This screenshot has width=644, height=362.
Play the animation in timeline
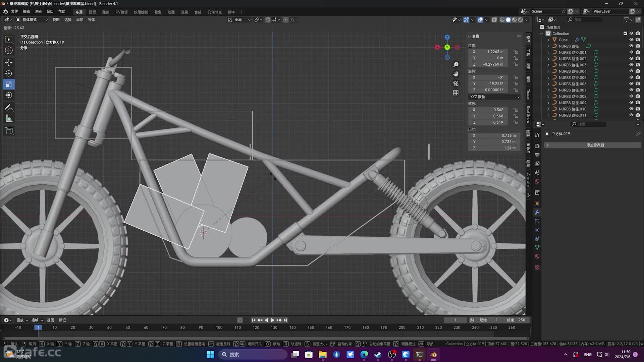(x=272, y=320)
